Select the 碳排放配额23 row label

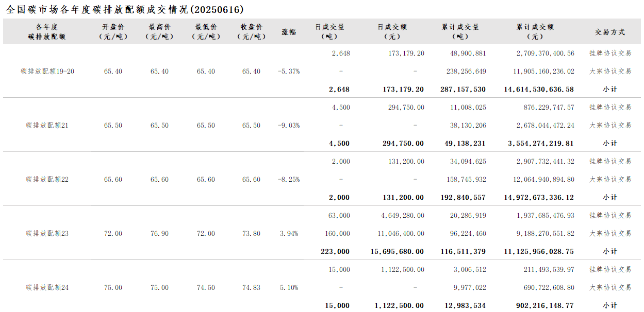pyautogui.click(x=47, y=233)
